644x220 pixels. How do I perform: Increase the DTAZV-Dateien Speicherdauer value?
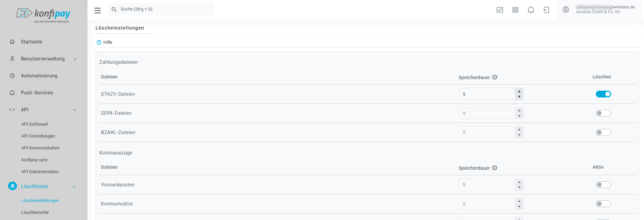[519, 91]
